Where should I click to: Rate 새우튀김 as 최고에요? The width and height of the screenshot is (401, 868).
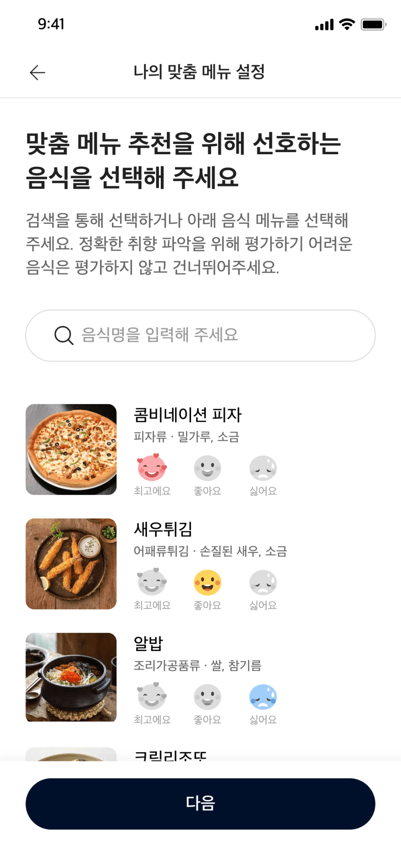tap(152, 582)
